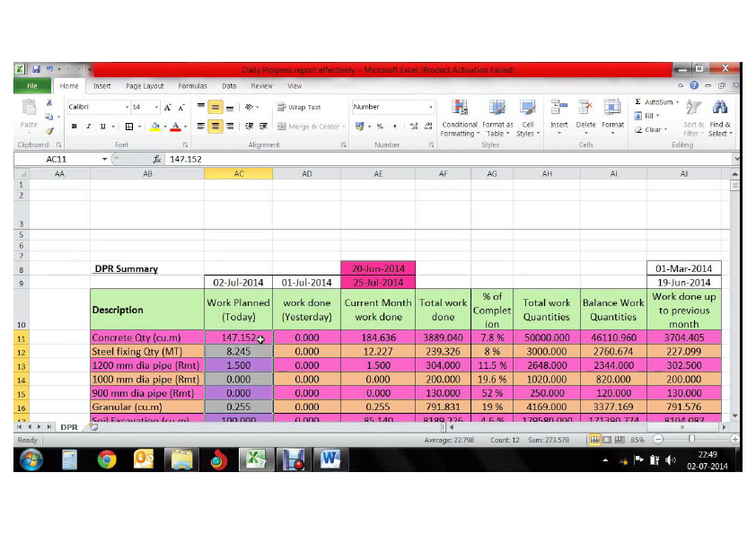Click the Delete cells button
The width and height of the screenshot is (756, 534).
[x=585, y=112]
